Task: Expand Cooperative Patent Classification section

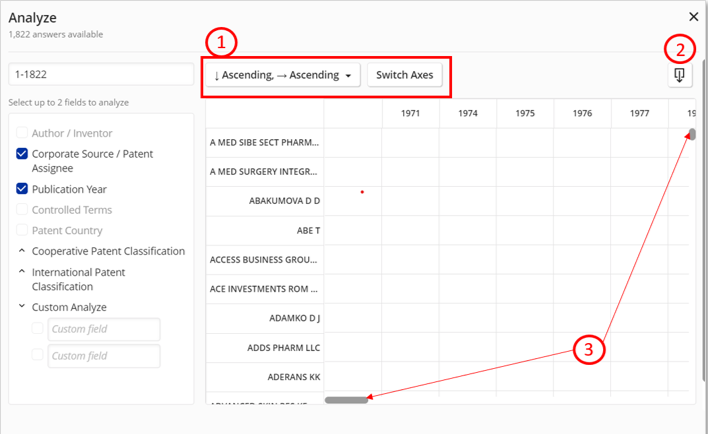Action: (22, 251)
